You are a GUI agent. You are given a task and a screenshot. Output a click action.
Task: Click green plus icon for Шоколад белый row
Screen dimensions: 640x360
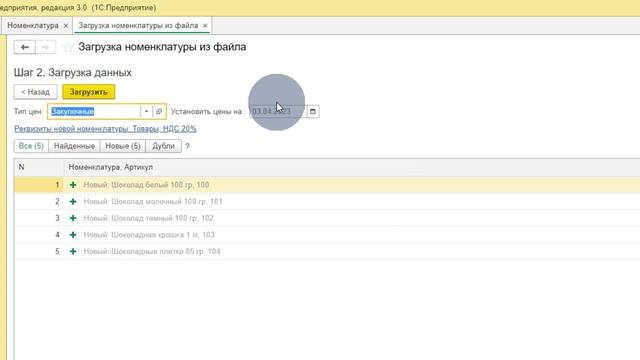pyautogui.click(x=73, y=185)
